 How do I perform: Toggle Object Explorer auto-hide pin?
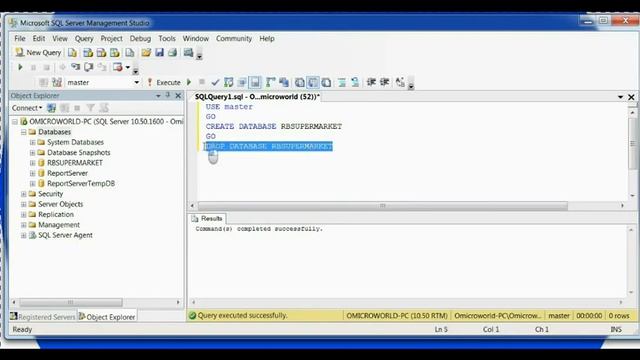click(x=168, y=96)
